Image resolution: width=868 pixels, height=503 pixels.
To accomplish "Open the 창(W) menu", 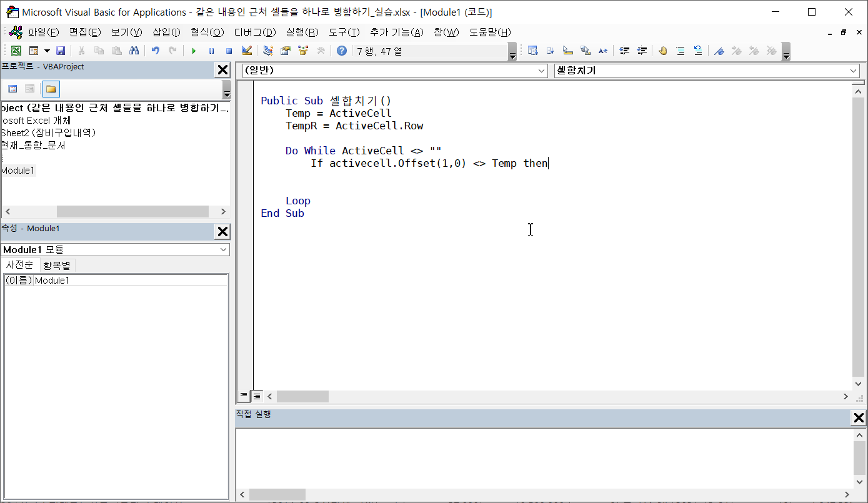I will coord(446,32).
